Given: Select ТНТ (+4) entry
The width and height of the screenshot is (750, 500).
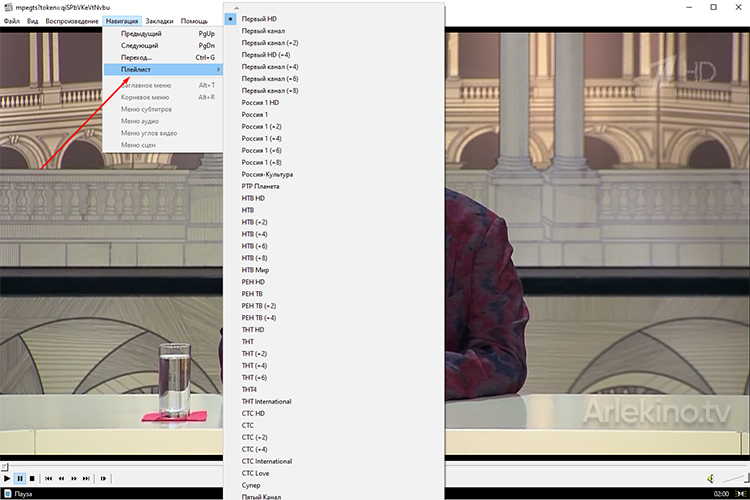Looking at the screenshot, I should click(x=333, y=366).
